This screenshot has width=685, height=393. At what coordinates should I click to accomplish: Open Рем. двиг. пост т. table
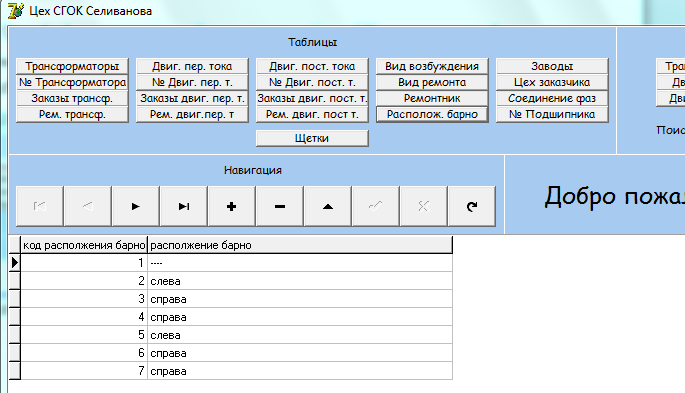click(x=312, y=114)
